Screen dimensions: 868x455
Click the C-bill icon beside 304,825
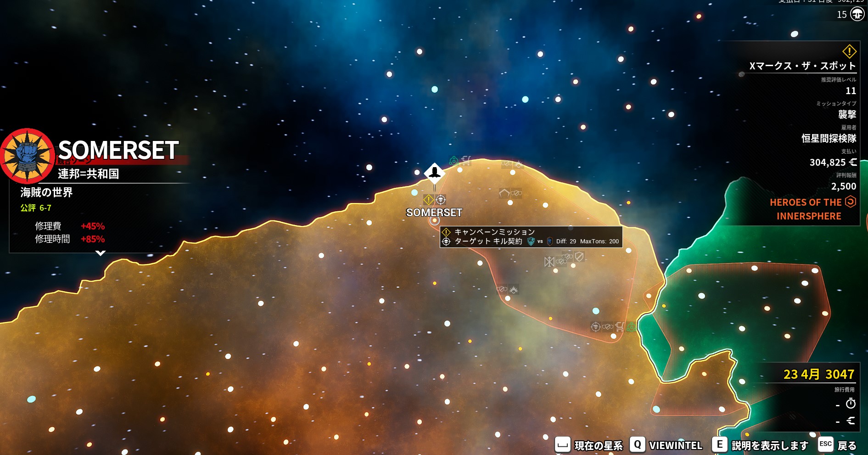coord(853,162)
